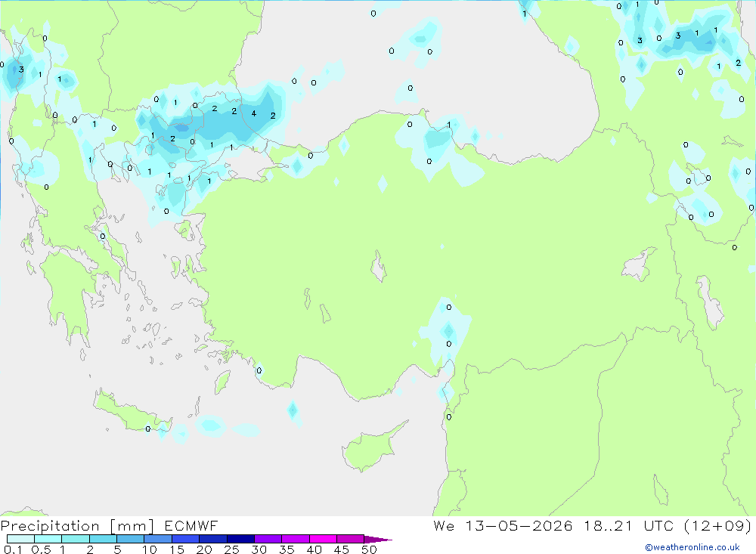Image resolution: width=756 pixels, height=554 pixels.
Task: Click the over-50 arrow tip of the legend
Action: tap(378, 539)
